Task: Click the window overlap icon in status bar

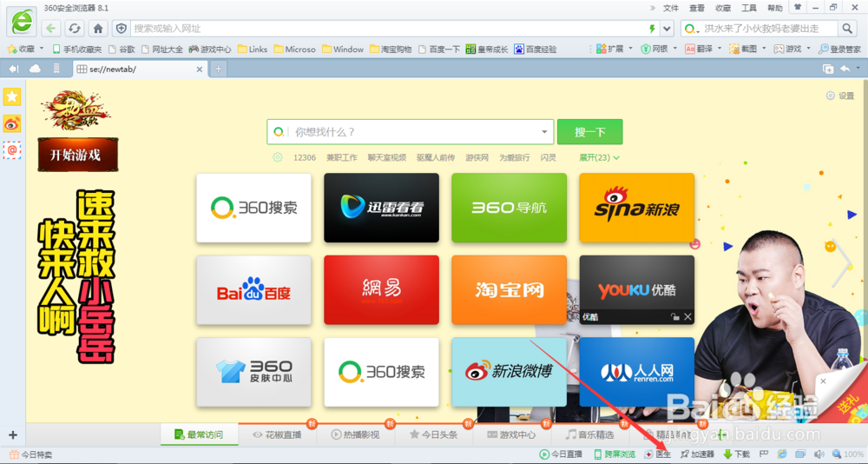Action: coord(800,454)
